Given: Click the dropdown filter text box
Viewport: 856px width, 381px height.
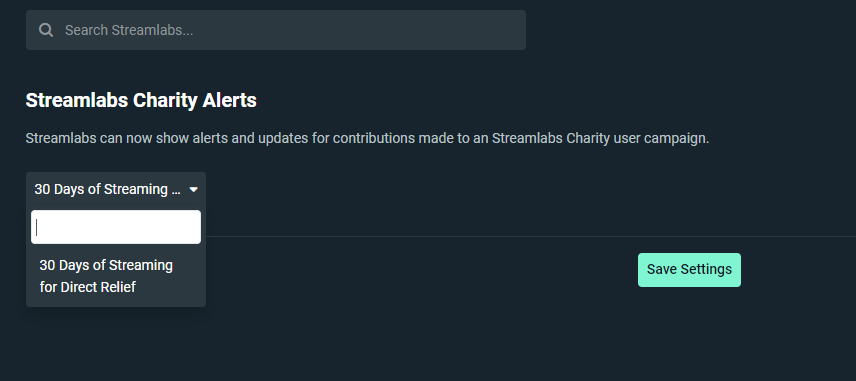Looking at the screenshot, I should [x=116, y=227].
